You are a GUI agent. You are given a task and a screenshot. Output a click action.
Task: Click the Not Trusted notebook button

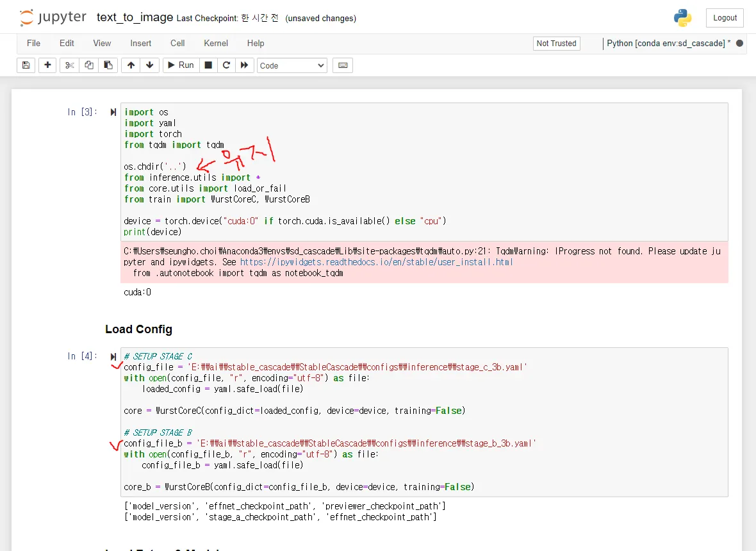tap(556, 44)
